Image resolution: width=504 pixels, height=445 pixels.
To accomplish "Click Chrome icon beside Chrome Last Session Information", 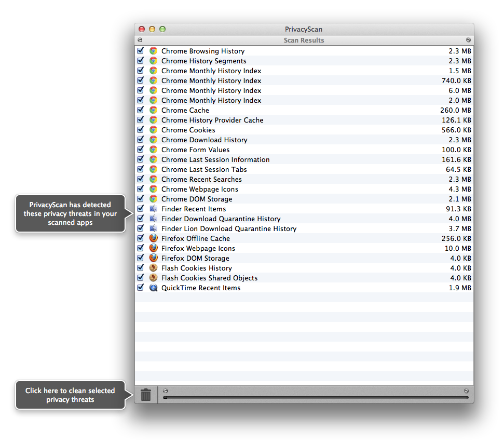I will coord(153,159).
